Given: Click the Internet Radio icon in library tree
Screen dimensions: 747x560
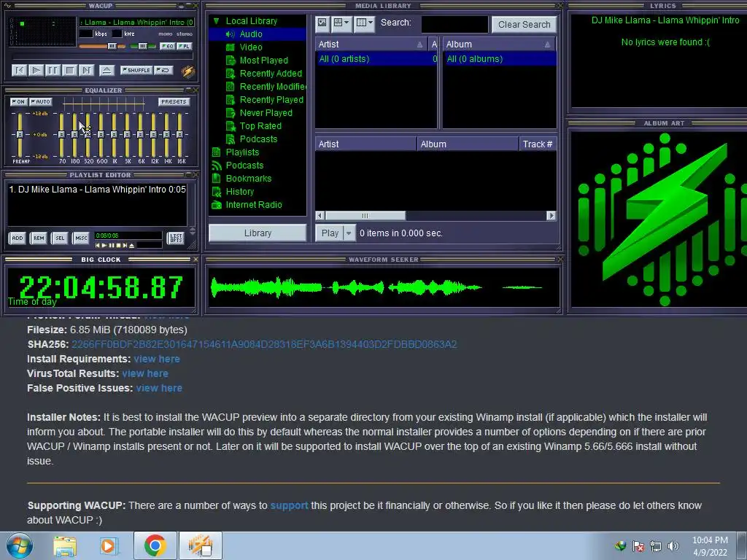Looking at the screenshot, I should pos(216,205).
